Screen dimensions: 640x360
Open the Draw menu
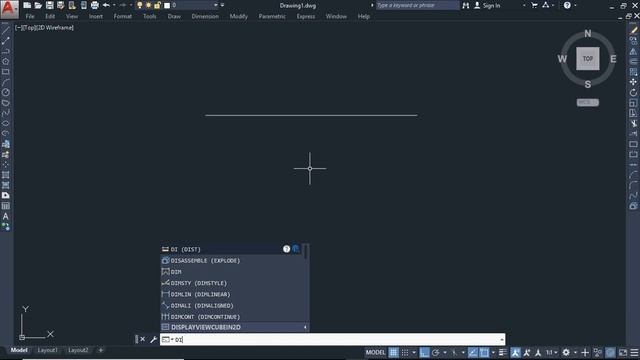(x=174, y=16)
